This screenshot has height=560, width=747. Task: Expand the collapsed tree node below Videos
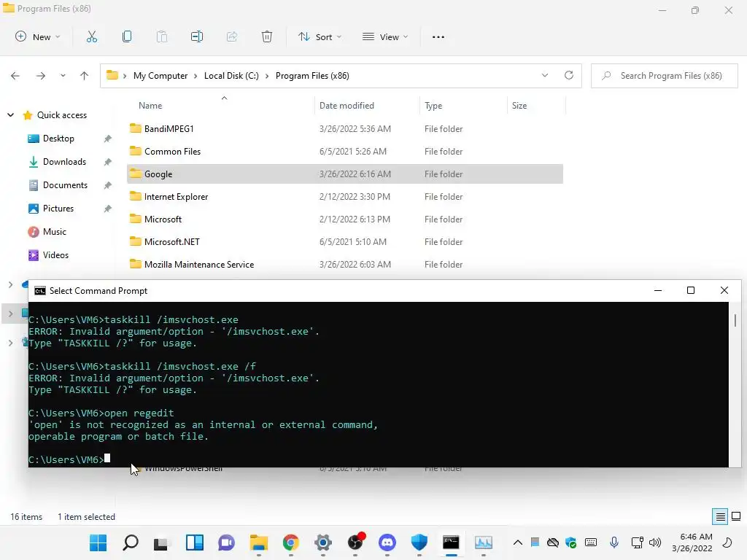point(10,285)
